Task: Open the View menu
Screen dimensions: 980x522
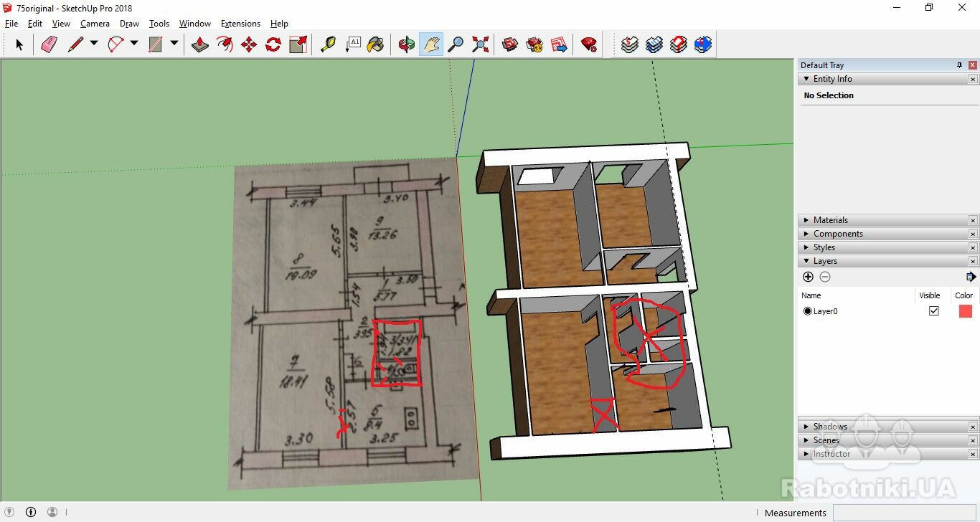Action: pos(61,24)
